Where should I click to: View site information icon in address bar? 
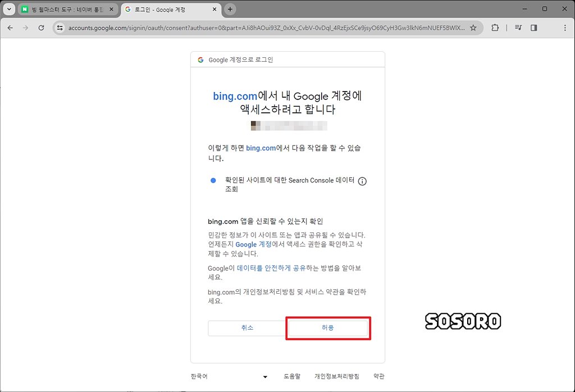[x=60, y=28]
